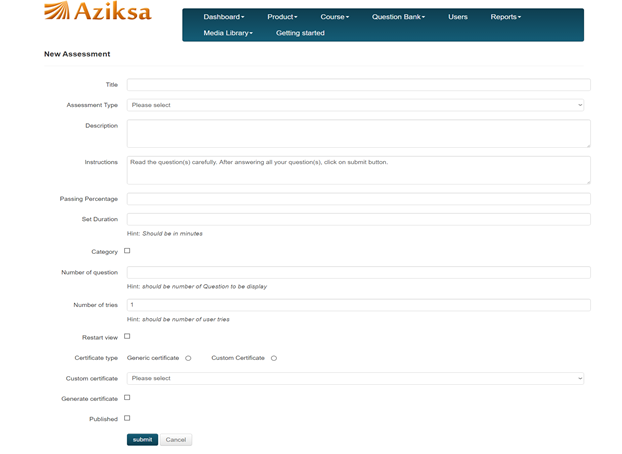Open the Assessment Type dropdown

coord(355,105)
